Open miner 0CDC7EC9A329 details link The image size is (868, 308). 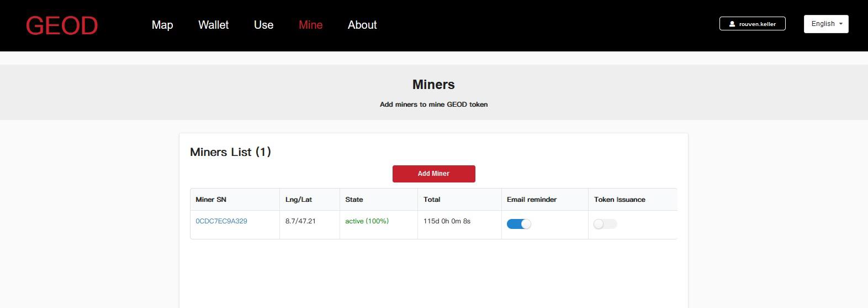(221, 221)
